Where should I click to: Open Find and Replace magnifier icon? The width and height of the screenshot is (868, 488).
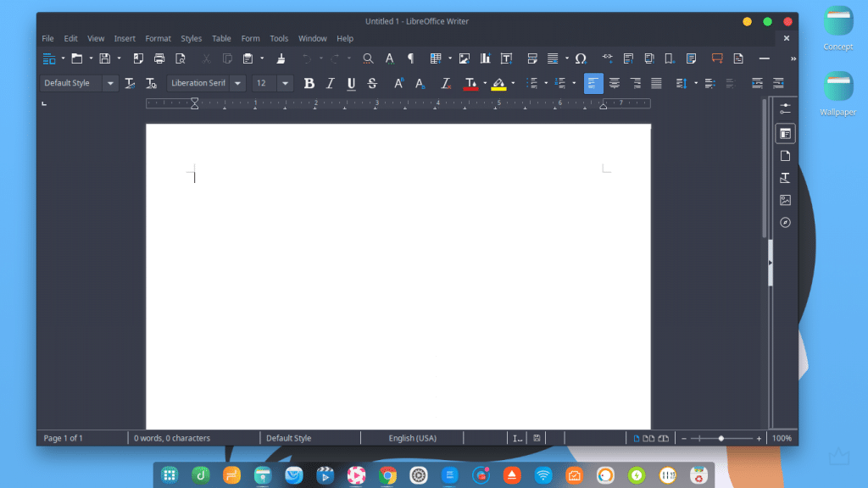pos(368,58)
